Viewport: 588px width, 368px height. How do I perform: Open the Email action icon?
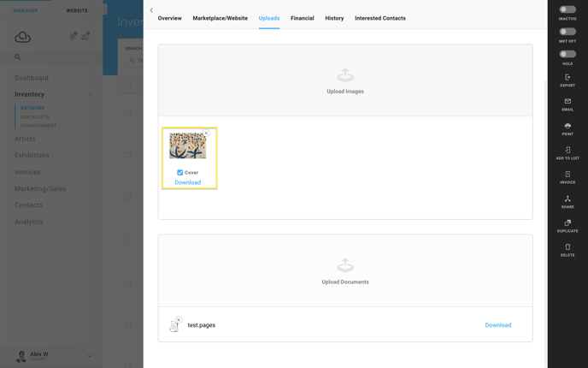[567, 101]
